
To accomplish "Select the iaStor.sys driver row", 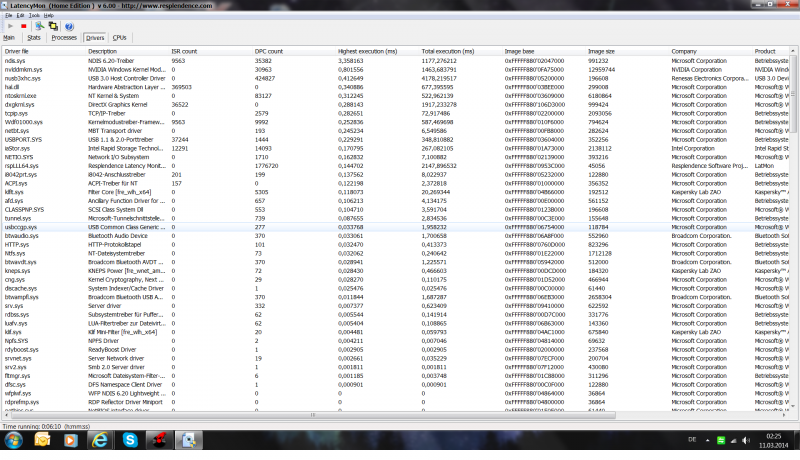I will (395, 148).
